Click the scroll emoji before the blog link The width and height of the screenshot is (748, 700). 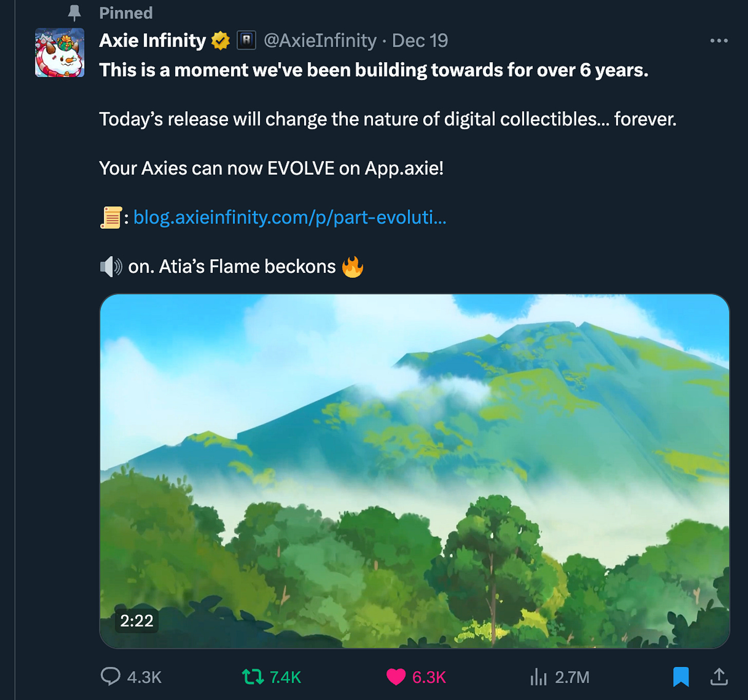[x=111, y=217]
